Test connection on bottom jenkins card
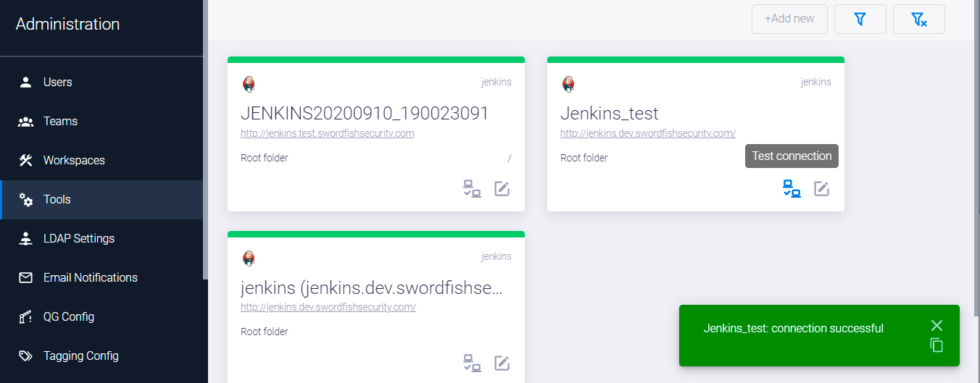 [472, 363]
